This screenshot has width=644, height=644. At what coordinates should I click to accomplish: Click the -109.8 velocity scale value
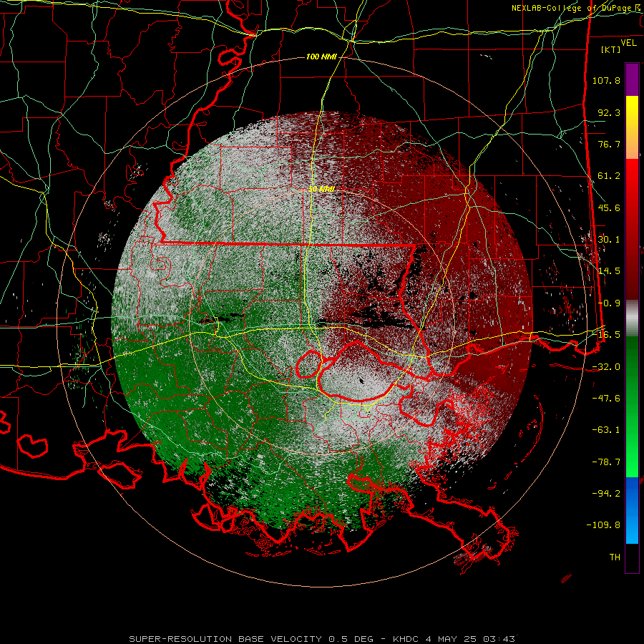pos(603,525)
